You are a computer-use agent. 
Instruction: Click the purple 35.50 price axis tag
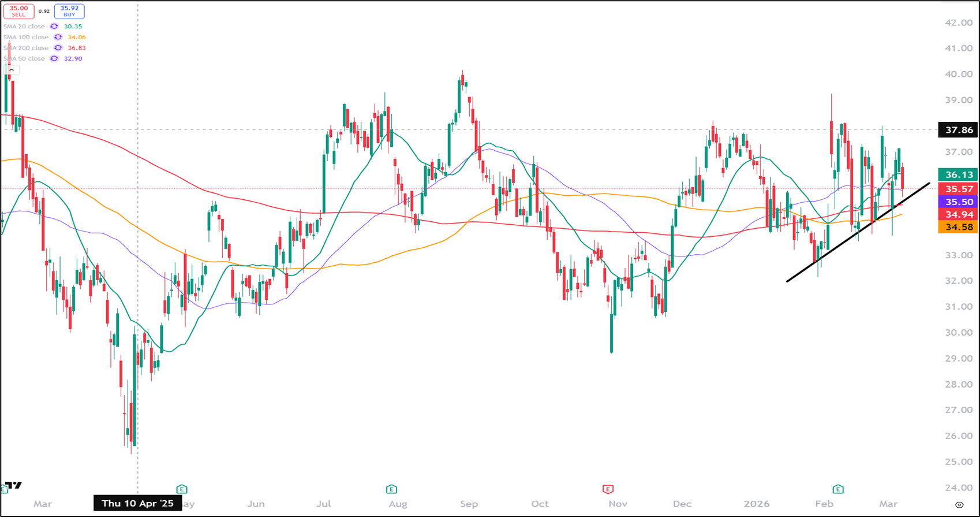[959, 202]
